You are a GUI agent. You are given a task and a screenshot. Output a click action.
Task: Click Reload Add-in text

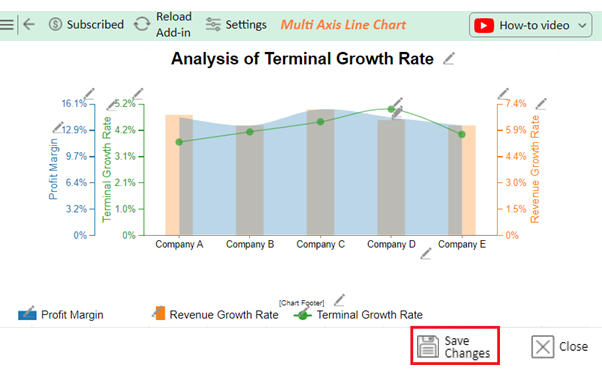(174, 25)
